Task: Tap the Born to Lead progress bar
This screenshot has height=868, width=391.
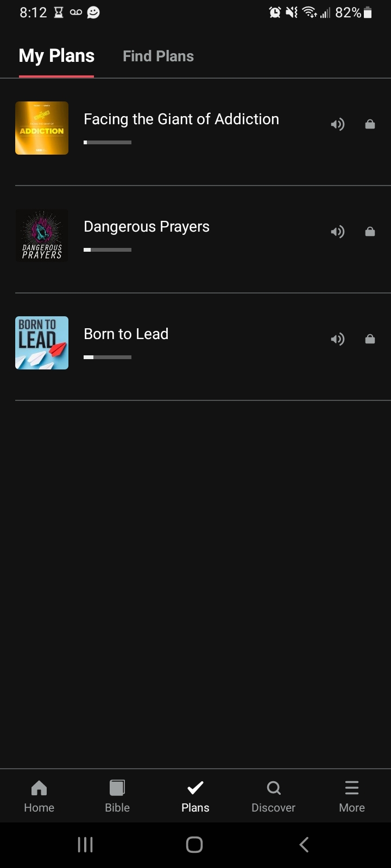Action: click(108, 358)
